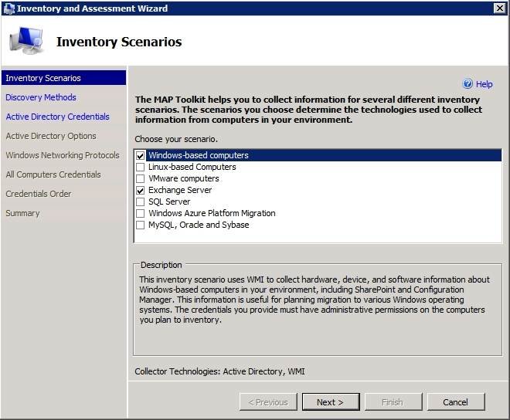Select the Inventory Scenarios step

click(x=63, y=78)
